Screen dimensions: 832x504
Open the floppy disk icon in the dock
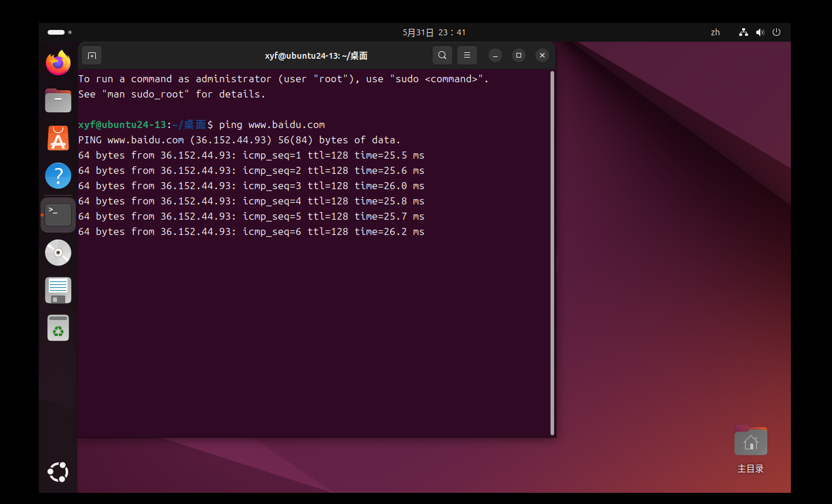58,290
